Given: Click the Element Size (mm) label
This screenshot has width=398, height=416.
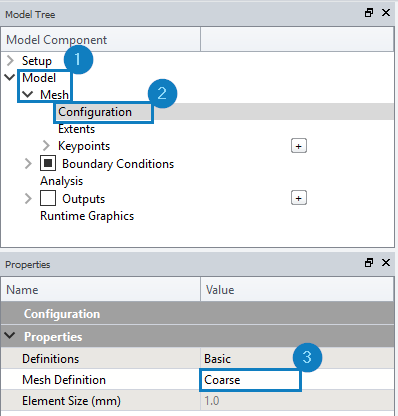Looking at the screenshot, I should coord(71,401).
